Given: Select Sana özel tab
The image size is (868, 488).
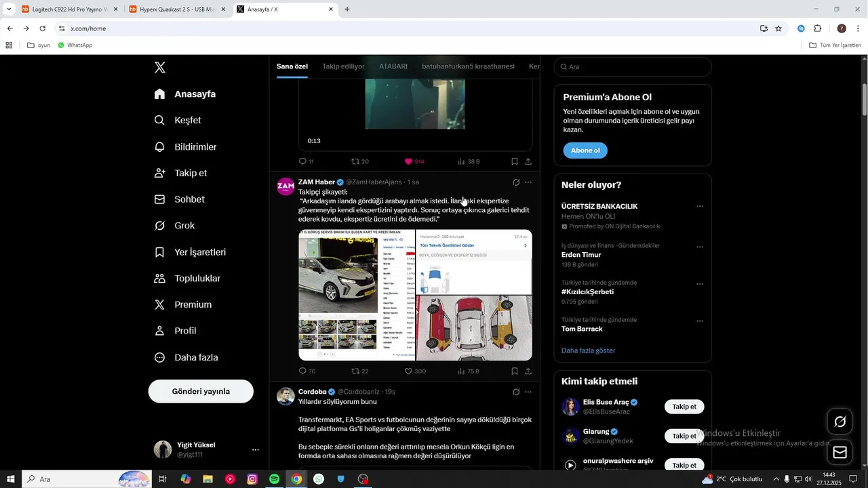Looking at the screenshot, I should click(x=292, y=66).
